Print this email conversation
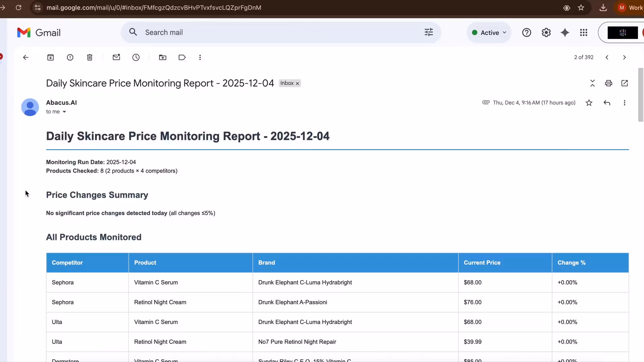 click(x=608, y=83)
